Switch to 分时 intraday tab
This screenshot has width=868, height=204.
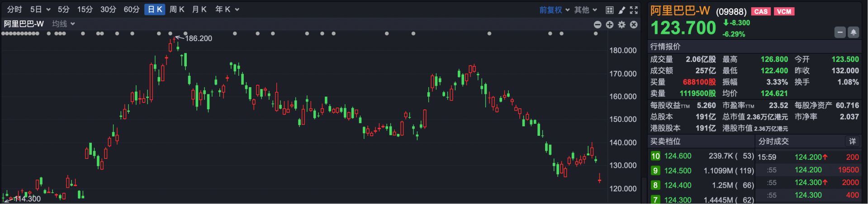(14, 9)
